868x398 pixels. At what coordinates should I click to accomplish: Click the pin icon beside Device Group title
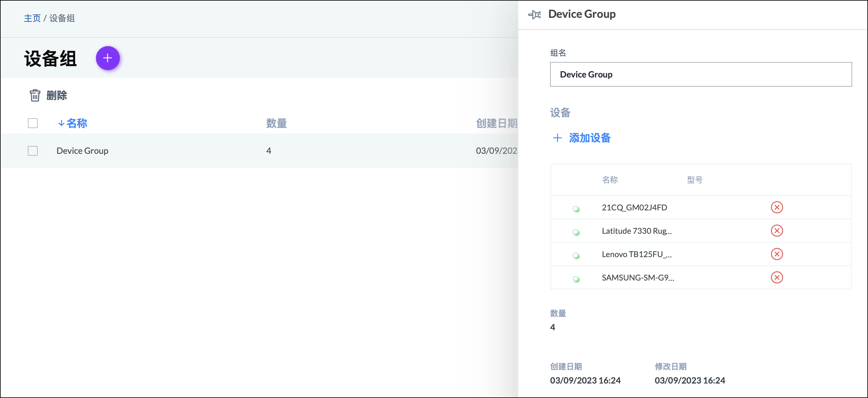pos(535,14)
